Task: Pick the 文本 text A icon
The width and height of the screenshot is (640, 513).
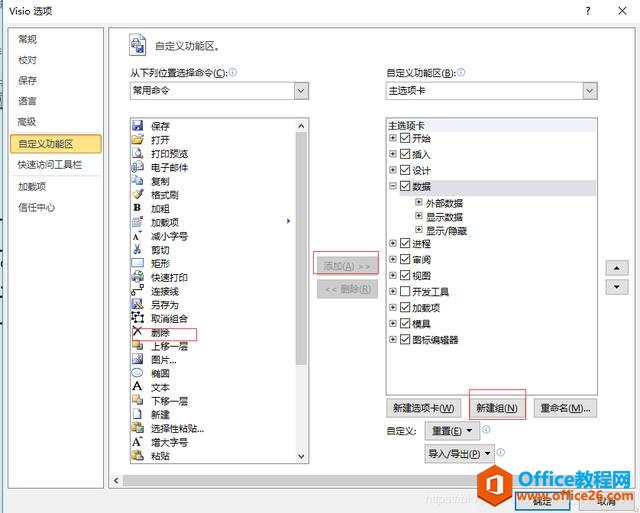Action: 138,386
